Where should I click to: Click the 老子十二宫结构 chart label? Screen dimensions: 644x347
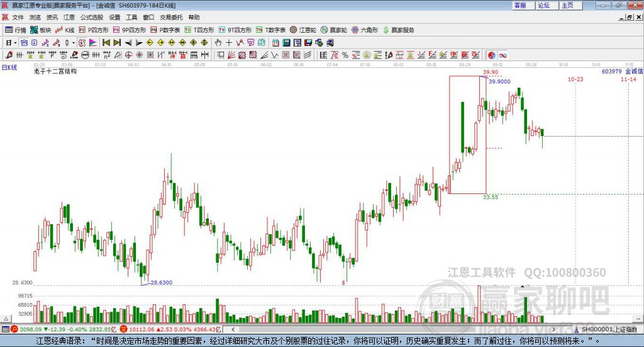(x=55, y=71)
